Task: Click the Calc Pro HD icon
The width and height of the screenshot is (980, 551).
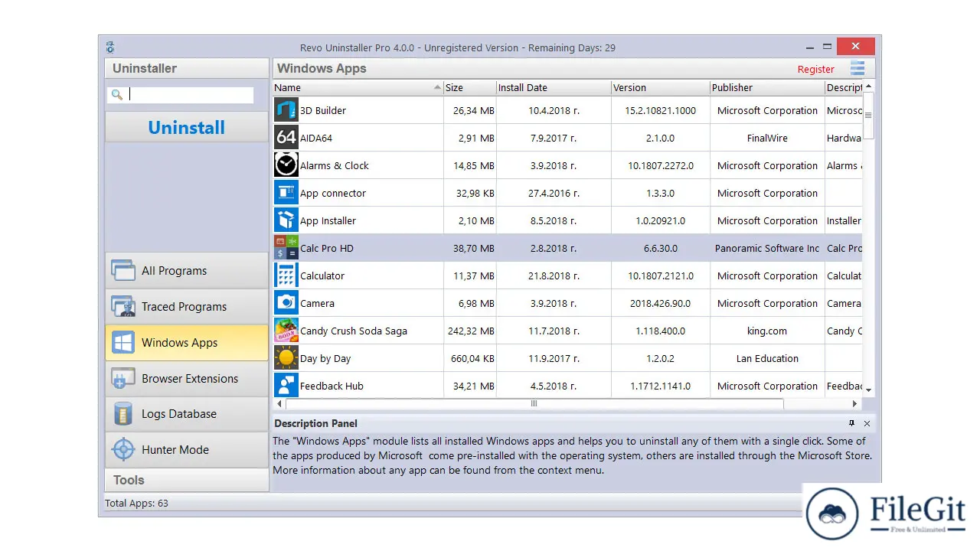Action: 286,248
